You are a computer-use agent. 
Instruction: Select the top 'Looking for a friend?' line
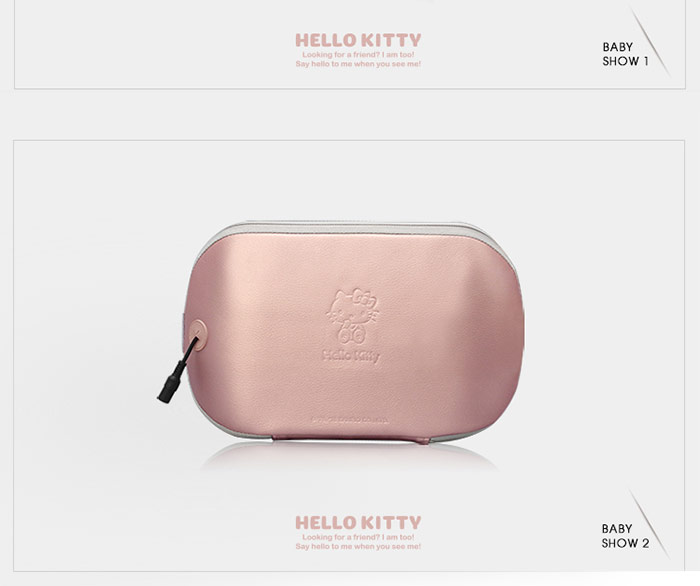coord(358,55)
